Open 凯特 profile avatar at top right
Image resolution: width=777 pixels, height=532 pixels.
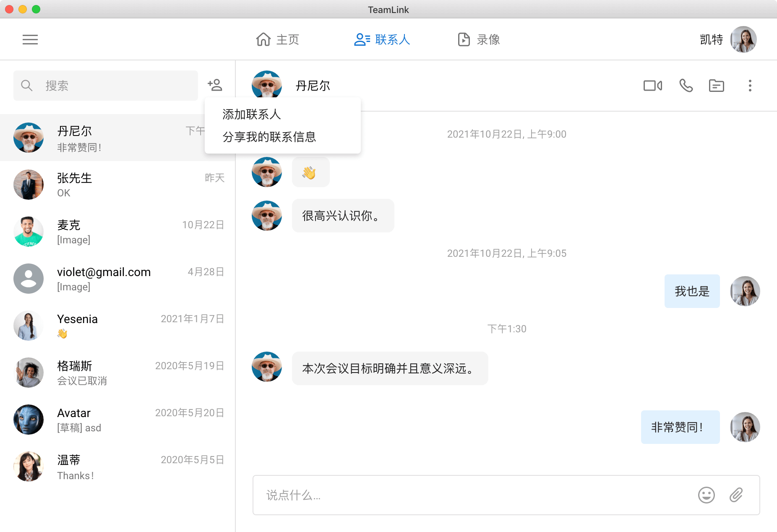(743, 39)
